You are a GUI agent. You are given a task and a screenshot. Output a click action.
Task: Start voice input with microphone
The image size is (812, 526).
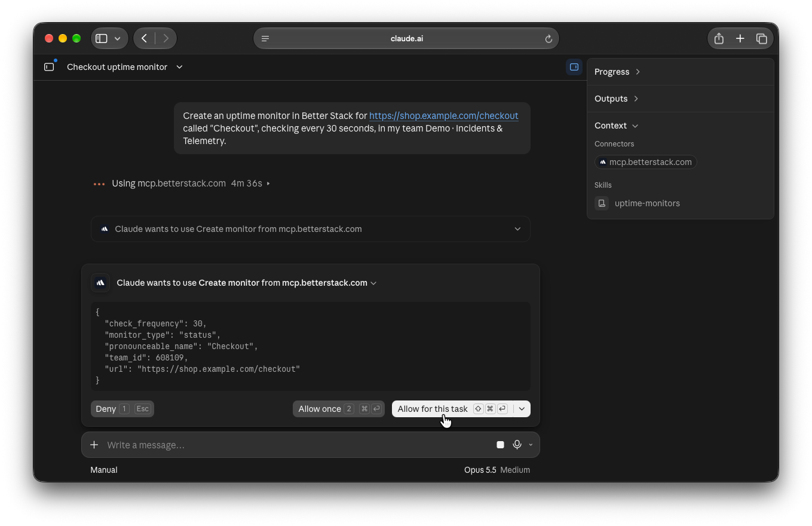click(x=517, y=445)
